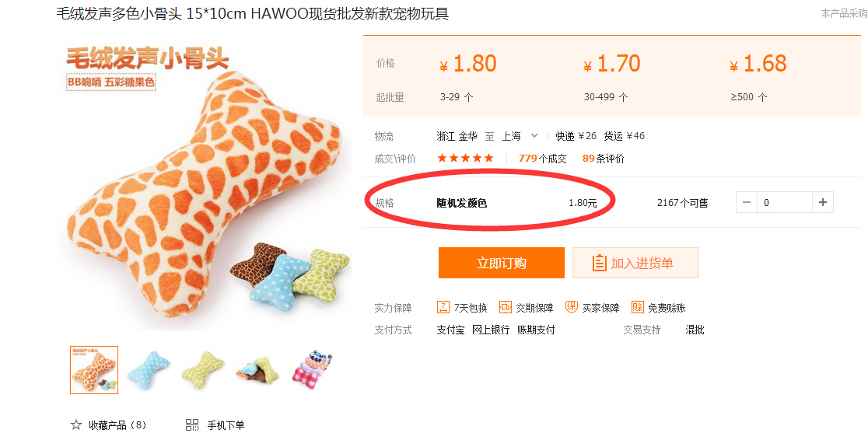This screenshot has width=868, height=447.
Task: Click the QR code icon for 手机下单
Action: pyautogui.click(x=192, y=425)
